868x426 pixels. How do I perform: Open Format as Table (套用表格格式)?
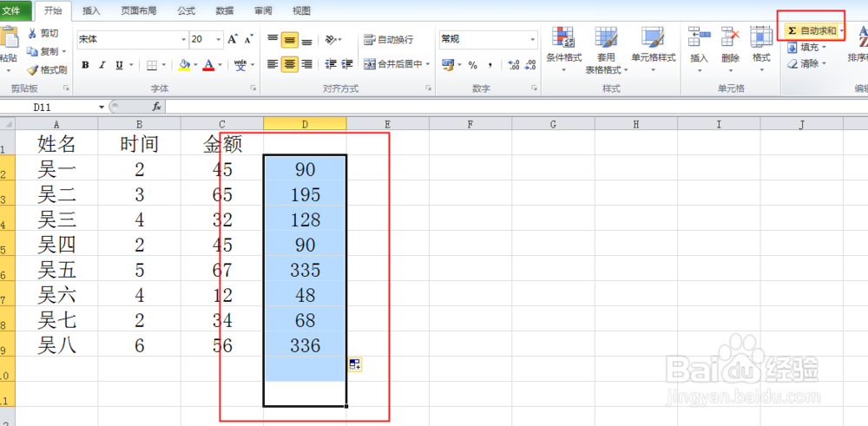tap(607, 49)
